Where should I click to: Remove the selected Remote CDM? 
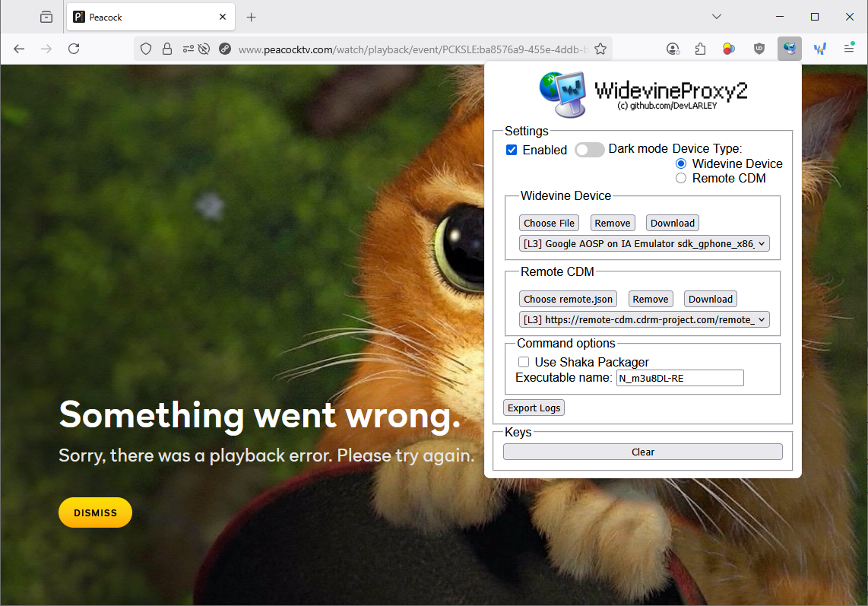[x=651, y=299]
